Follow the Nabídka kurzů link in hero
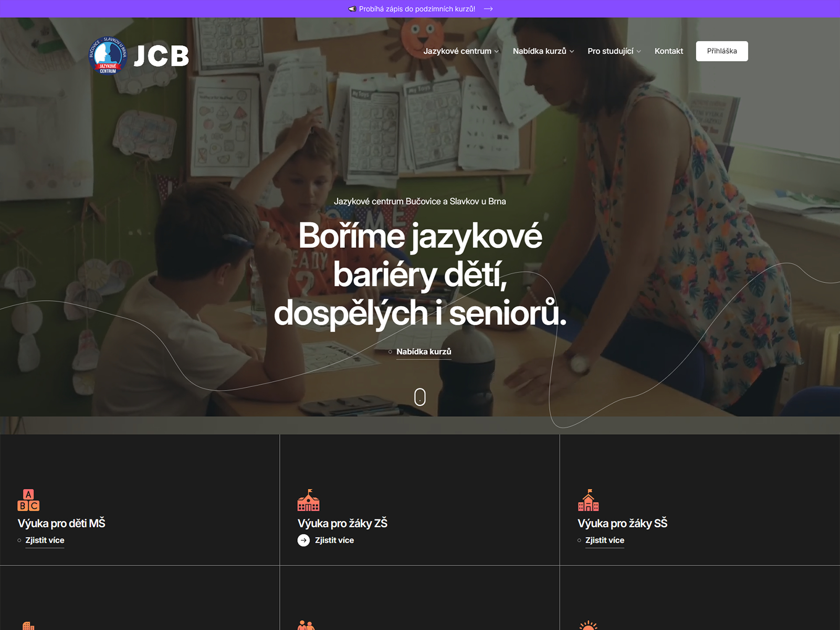Image resolution: width=840 pixels, height=630 pixels. pos(424,352)
